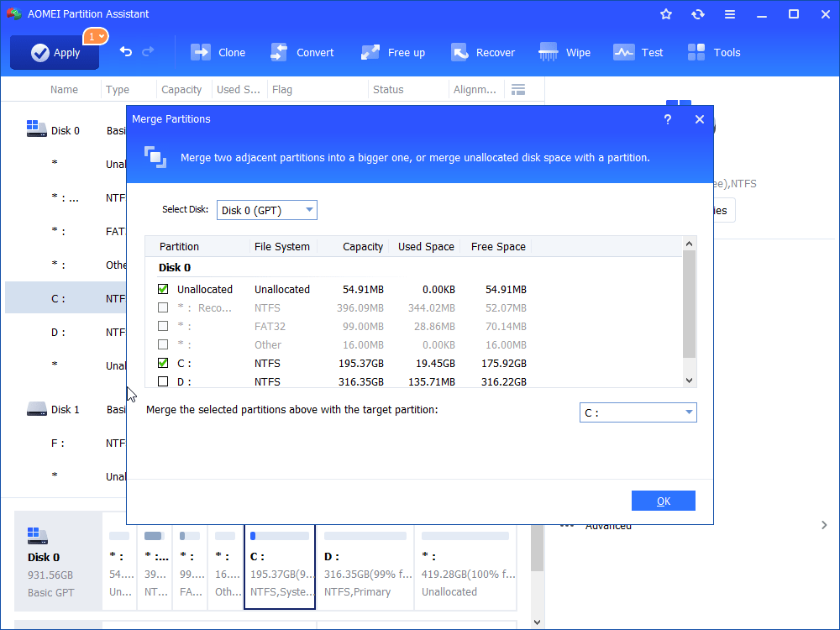This screenshot has width=840, height=630.
Task: Click the Type column header in main list
Action: tap(118, 90)
